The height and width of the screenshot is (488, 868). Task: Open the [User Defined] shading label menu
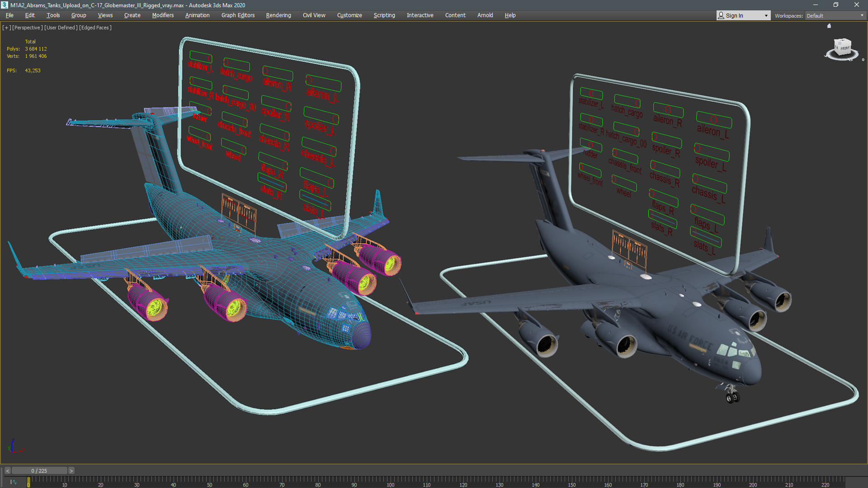[x=61, y=28]
